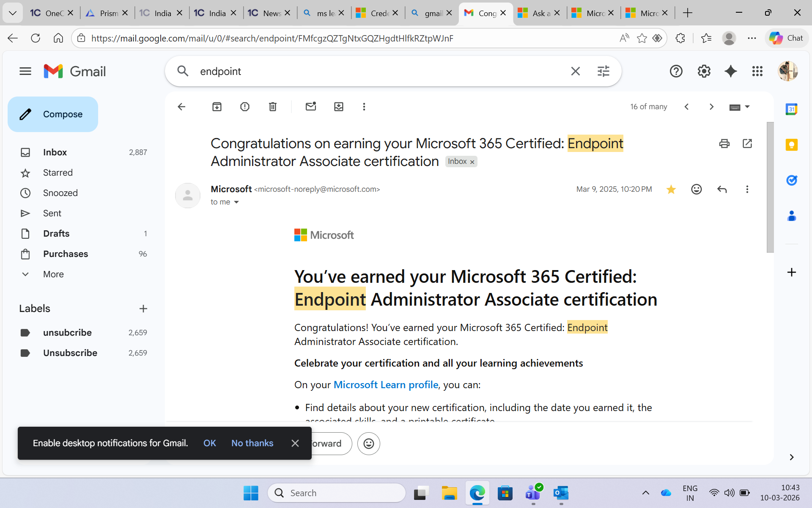Show hidden system tray icons
Screen dimensions: 812x508
[x=646, y=493]
